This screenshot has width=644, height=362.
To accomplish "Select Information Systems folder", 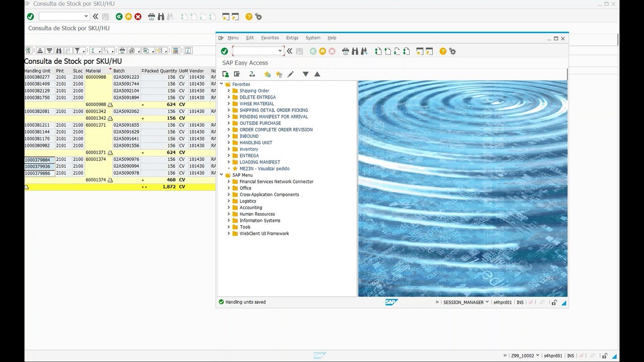I will point(260,221).
